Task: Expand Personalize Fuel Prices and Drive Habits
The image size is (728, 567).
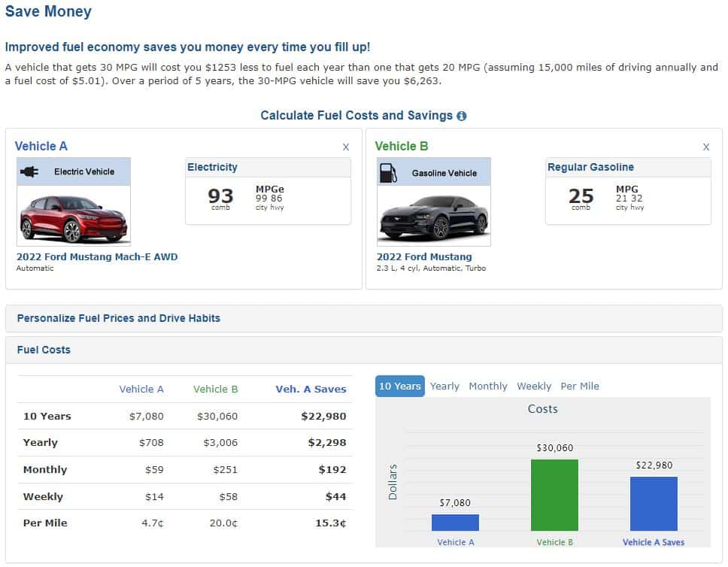Action: [364, 319]
